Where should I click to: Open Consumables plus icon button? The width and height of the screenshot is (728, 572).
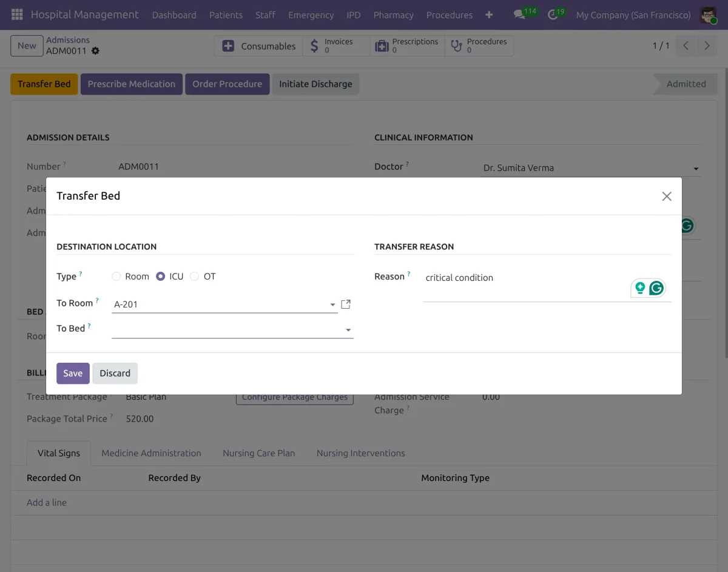click(258, 46)
